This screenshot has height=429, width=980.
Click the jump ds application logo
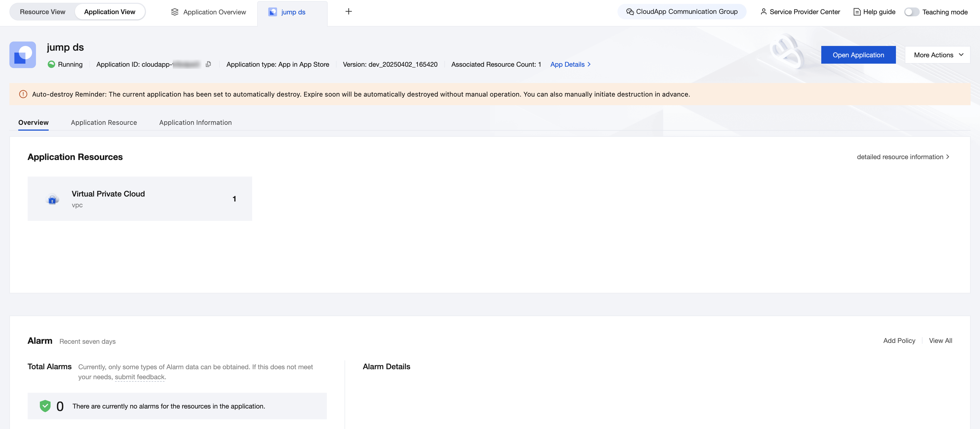(x=23, y=55)
